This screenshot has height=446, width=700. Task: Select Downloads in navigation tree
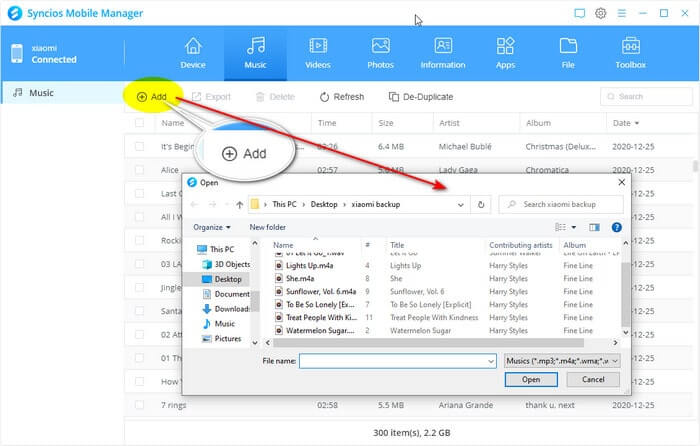[226, 309]
